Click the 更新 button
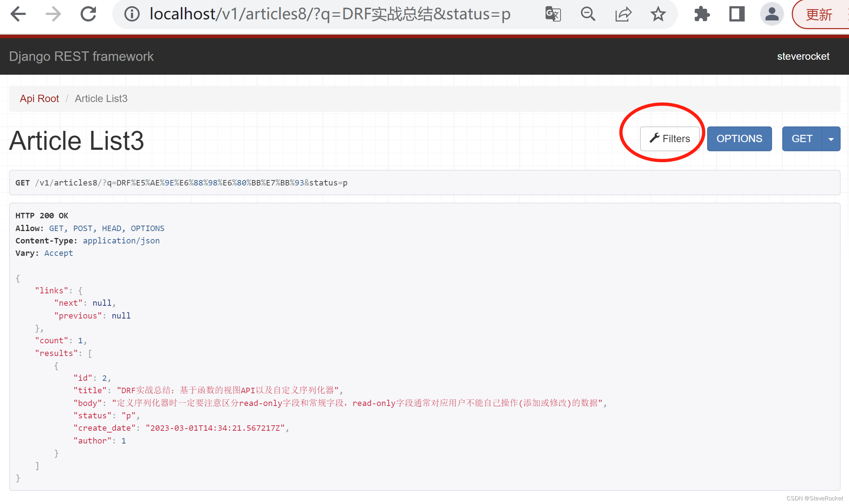849x504 pixels. 819,15
